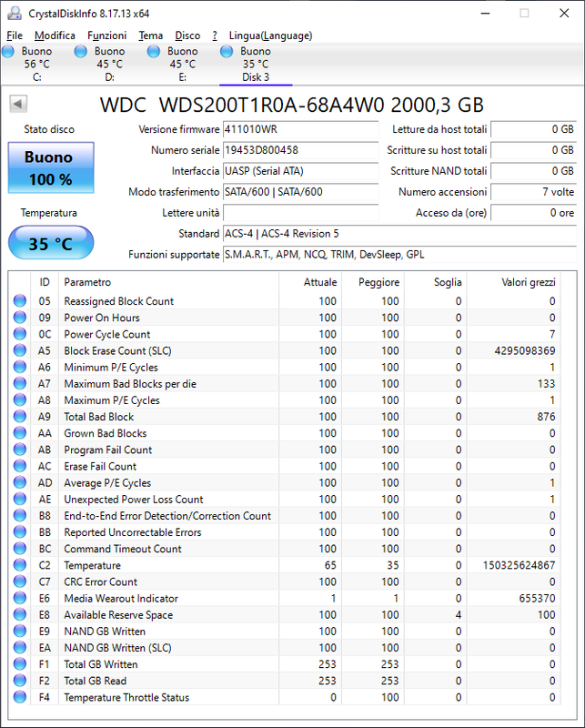This screenshot has height=728, width=585.
Task: Click the transfer mode field SATA/600
Action: [300, 192]
